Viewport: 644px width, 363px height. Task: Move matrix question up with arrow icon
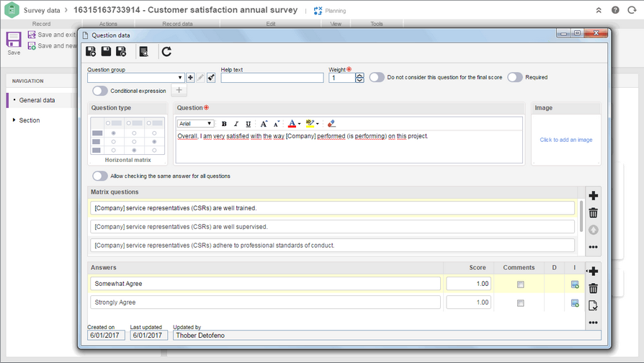(593, 230)
